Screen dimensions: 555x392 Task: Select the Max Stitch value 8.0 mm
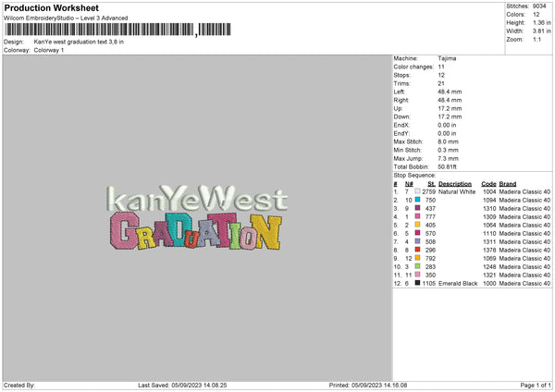(448, 141)
